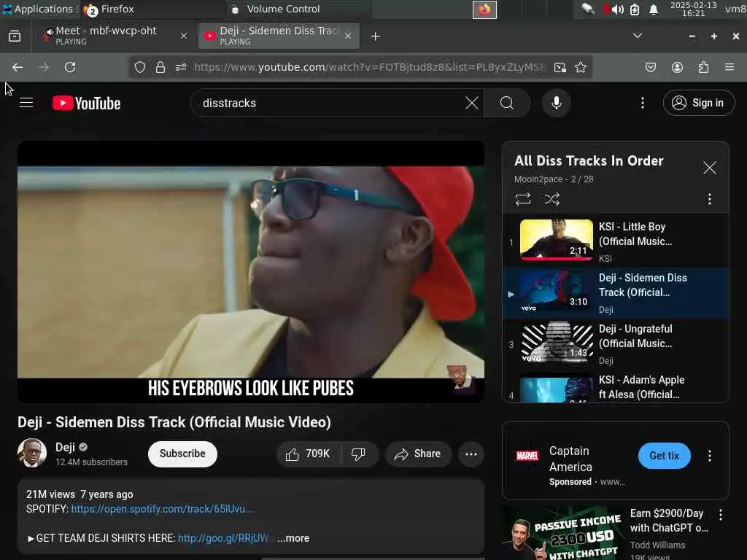
Task: Go to YouTube home via logo
Action: click(x=86, y=103)
